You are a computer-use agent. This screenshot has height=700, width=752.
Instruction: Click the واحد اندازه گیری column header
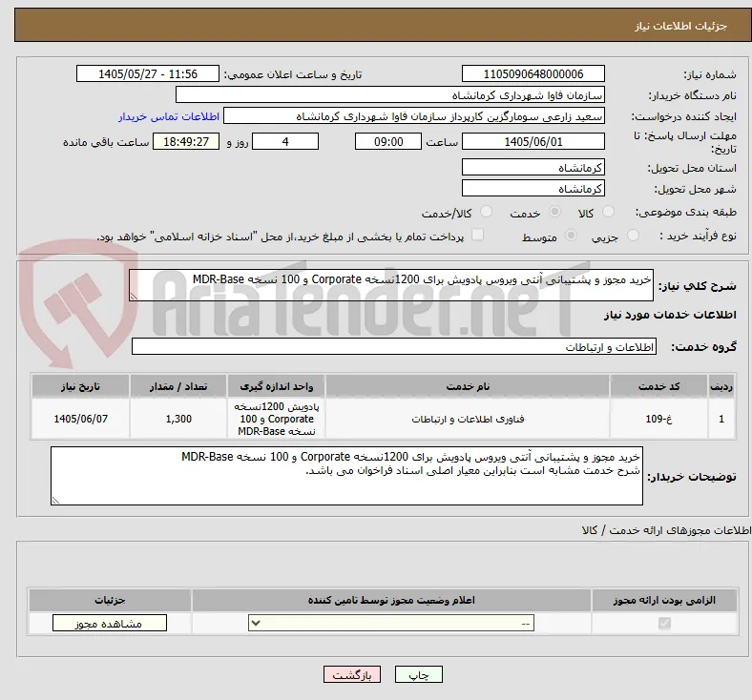point(276,386)
